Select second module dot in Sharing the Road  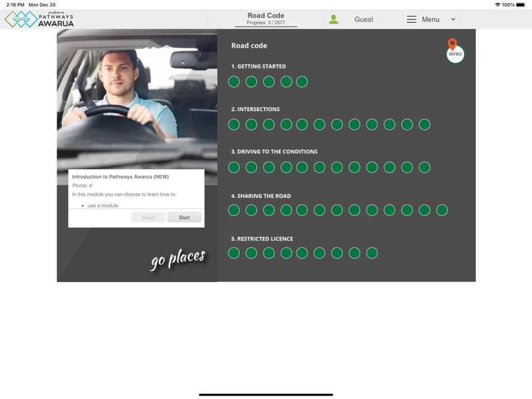pos(251,210)
